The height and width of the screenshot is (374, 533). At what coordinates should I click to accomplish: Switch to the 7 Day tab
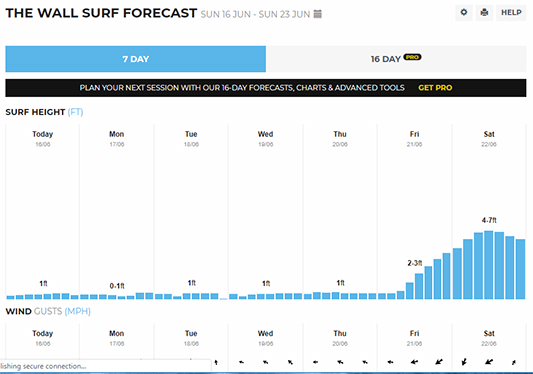(x=136, y=59)
